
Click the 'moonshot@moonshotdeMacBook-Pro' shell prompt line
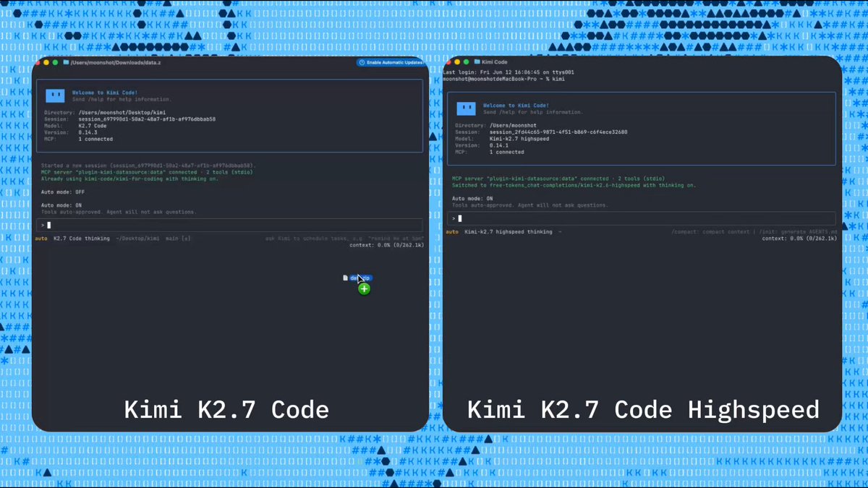[504, 80]
